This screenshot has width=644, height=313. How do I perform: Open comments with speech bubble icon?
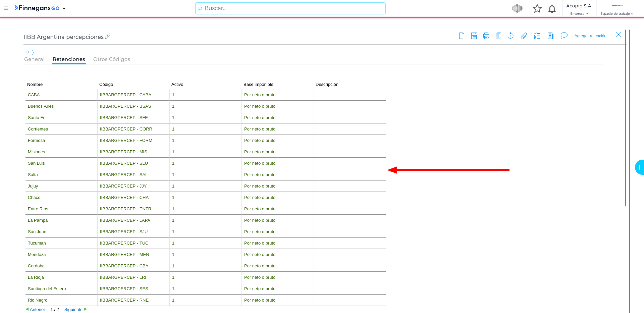tap(564, 36)
